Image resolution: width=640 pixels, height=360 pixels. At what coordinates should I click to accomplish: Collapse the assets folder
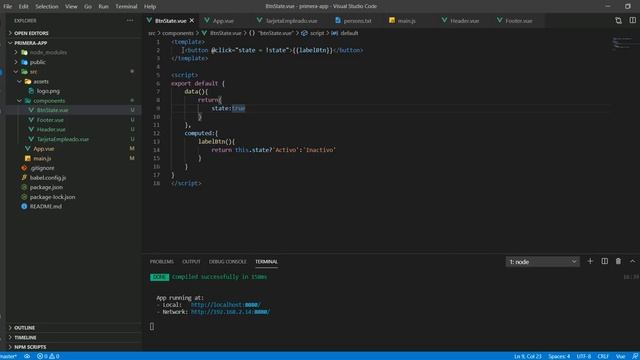pyautogui.click(x=41, y=81)
